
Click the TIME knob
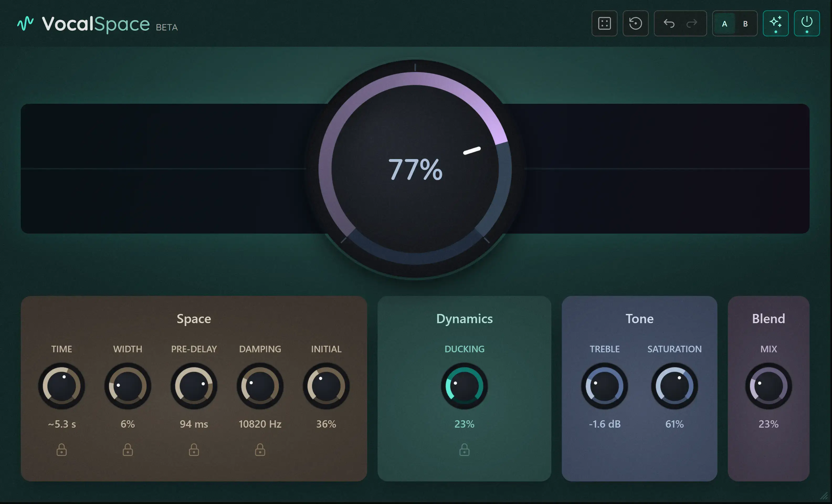61,386
